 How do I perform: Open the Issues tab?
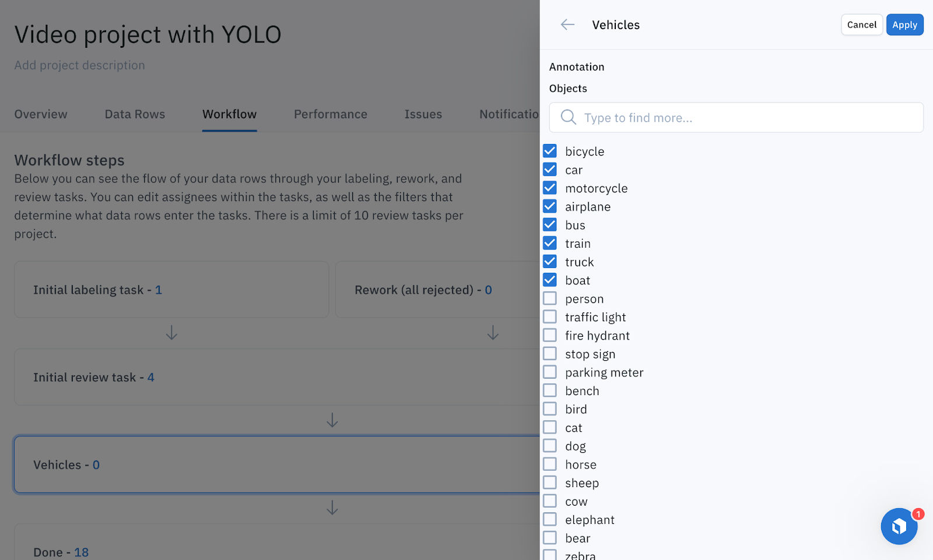pos(423,114)
